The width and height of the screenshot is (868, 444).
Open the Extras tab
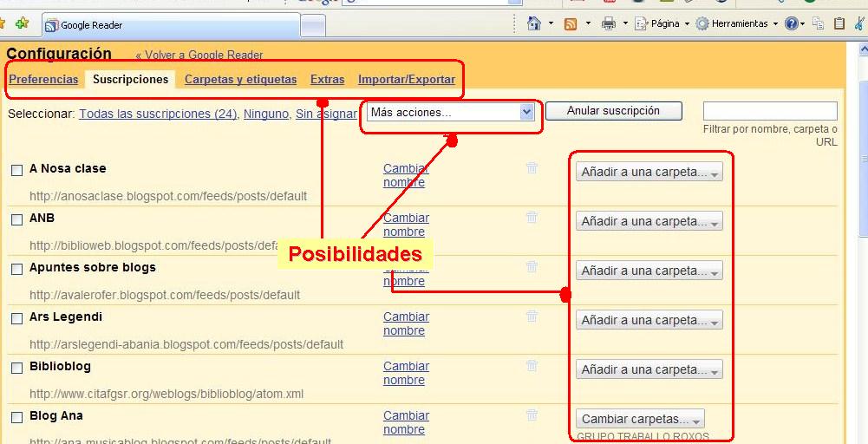pos(327,79)
